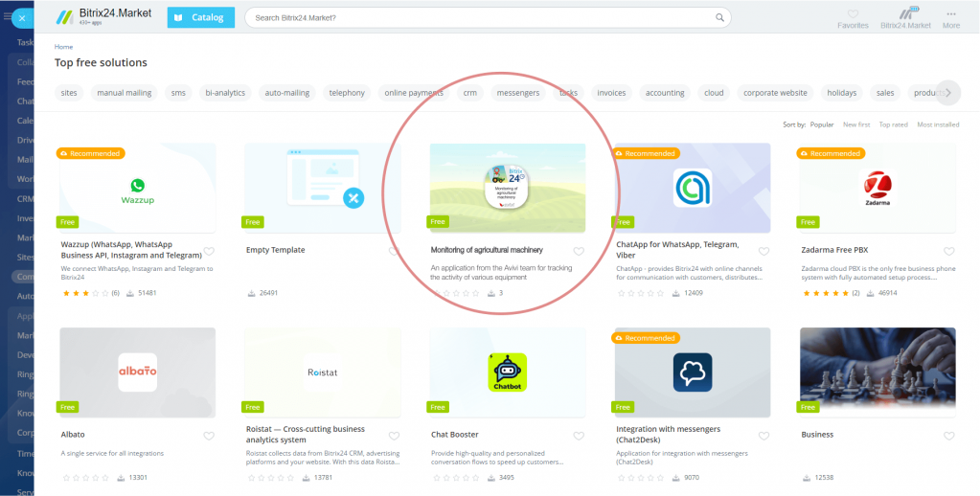This screenshot has width=980, height=496.
Task: Open the ChatApp logo thumbnail
Action: click(693, 188)
